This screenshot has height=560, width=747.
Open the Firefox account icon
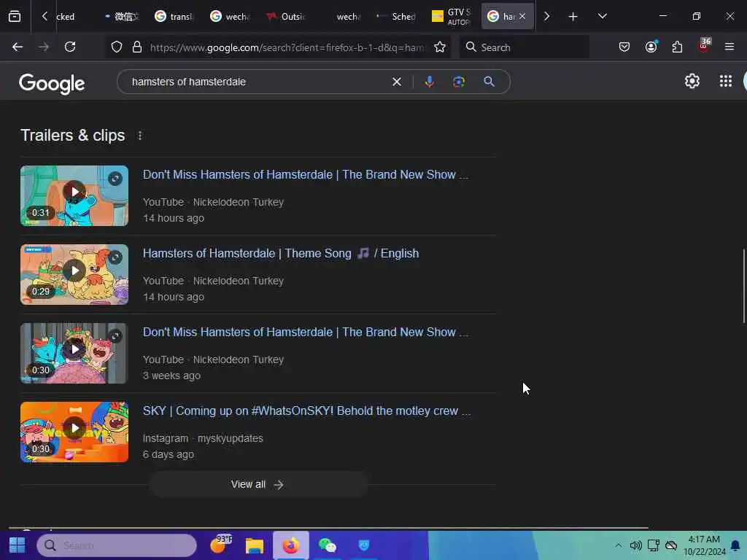(651, 47)
